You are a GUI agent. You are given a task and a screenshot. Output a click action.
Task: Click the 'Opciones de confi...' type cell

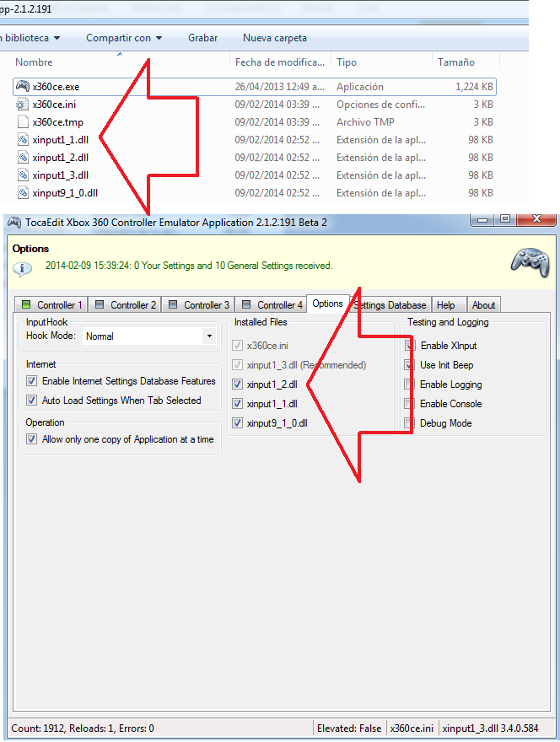point(380,104)
